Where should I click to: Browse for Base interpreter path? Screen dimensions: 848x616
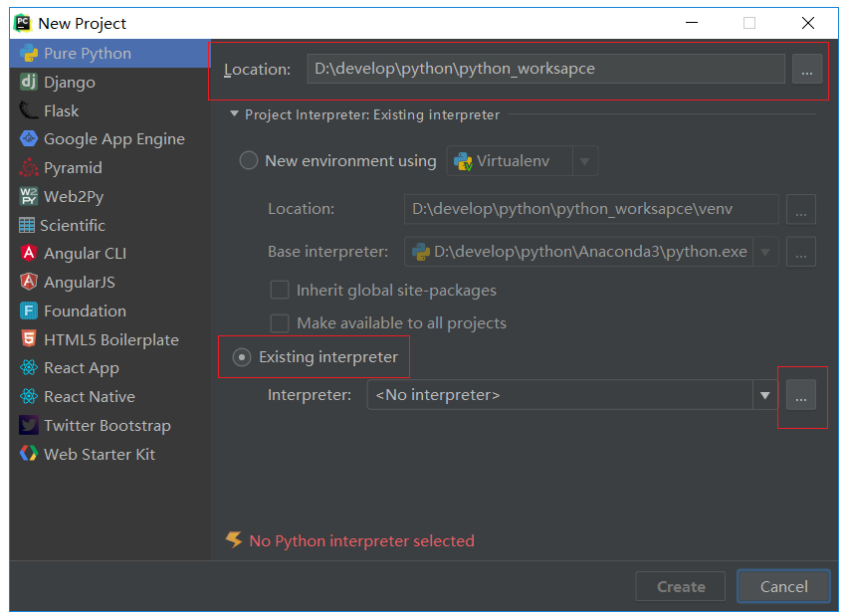(801, 252)
